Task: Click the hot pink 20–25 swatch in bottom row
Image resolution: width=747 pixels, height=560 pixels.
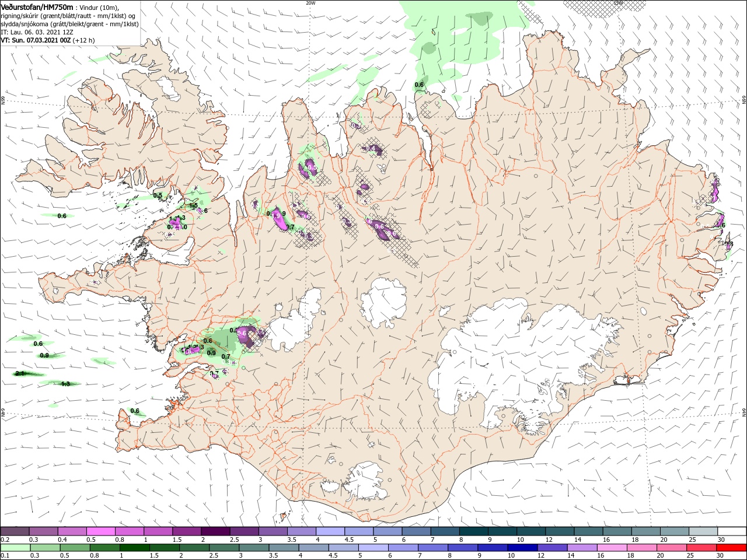Action: point(672,548)
